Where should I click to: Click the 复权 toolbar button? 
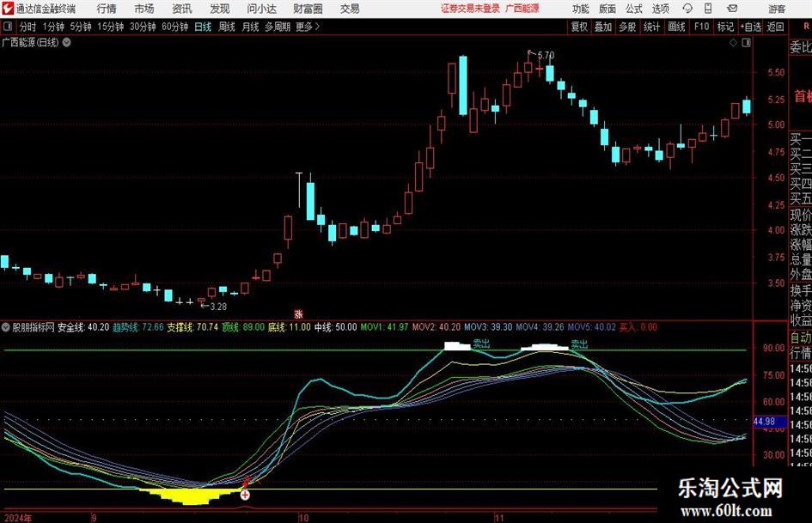click(x=579, y=27)
